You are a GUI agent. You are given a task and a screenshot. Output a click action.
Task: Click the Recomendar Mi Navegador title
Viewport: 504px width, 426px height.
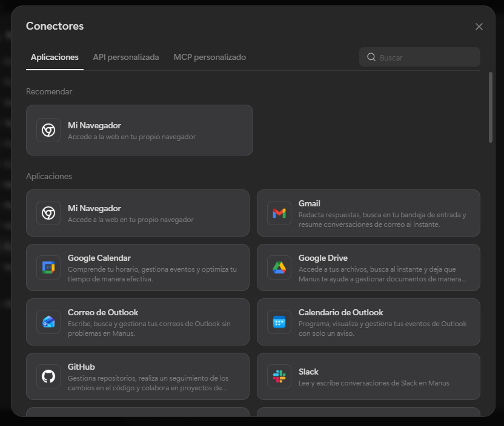[94, 125]
